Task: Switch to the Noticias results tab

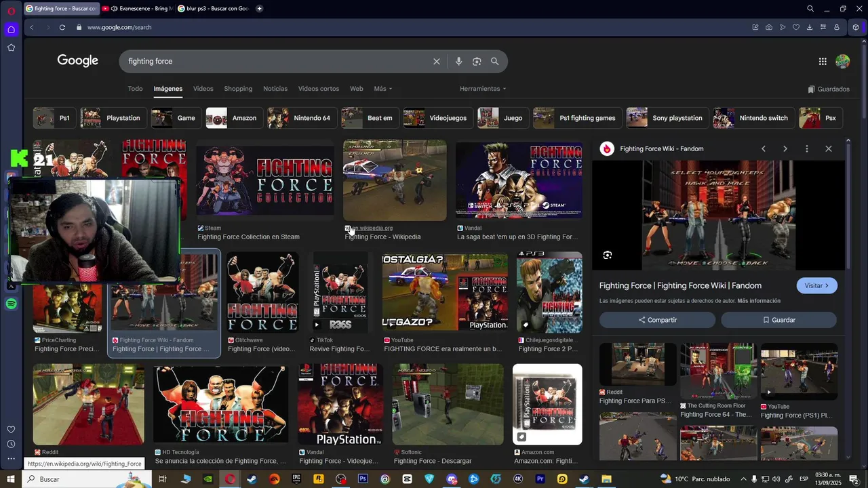Action: click(x=275, y=89)
